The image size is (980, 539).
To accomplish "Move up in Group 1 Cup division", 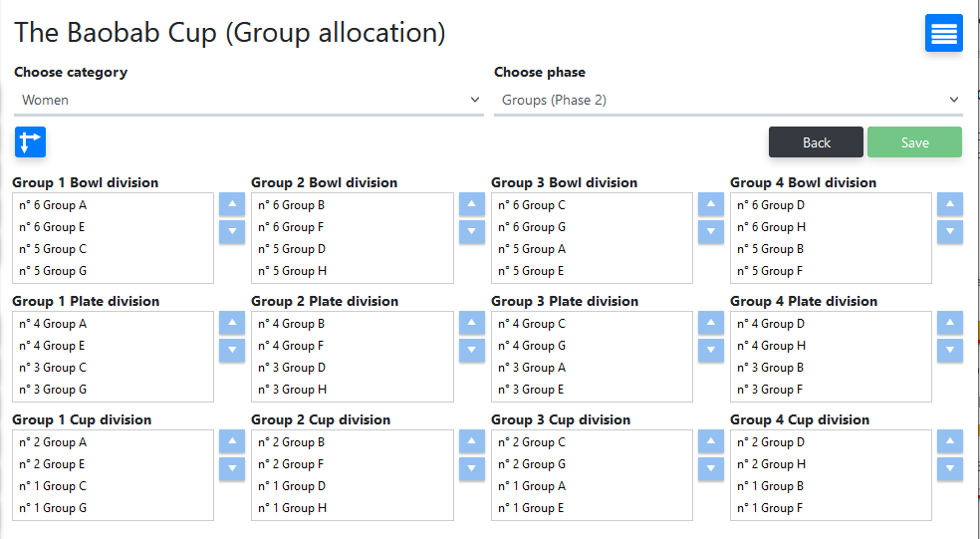I will click(x=231, y=441).
